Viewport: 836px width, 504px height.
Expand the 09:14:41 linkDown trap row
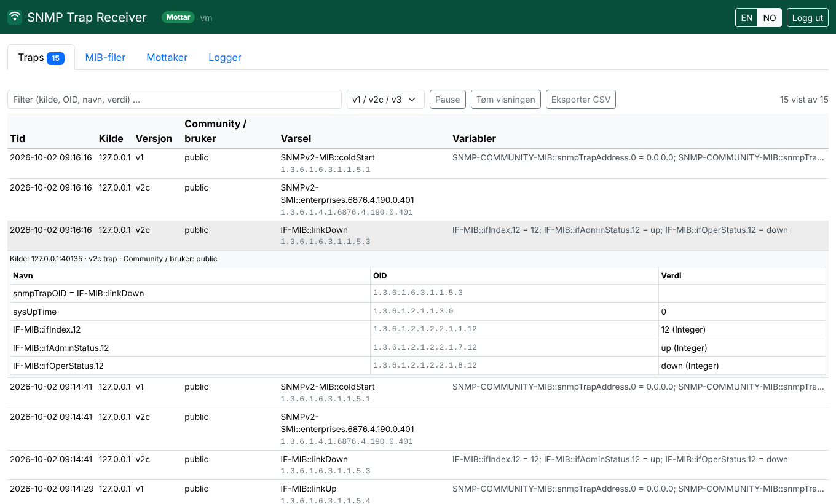pos(418,465)
